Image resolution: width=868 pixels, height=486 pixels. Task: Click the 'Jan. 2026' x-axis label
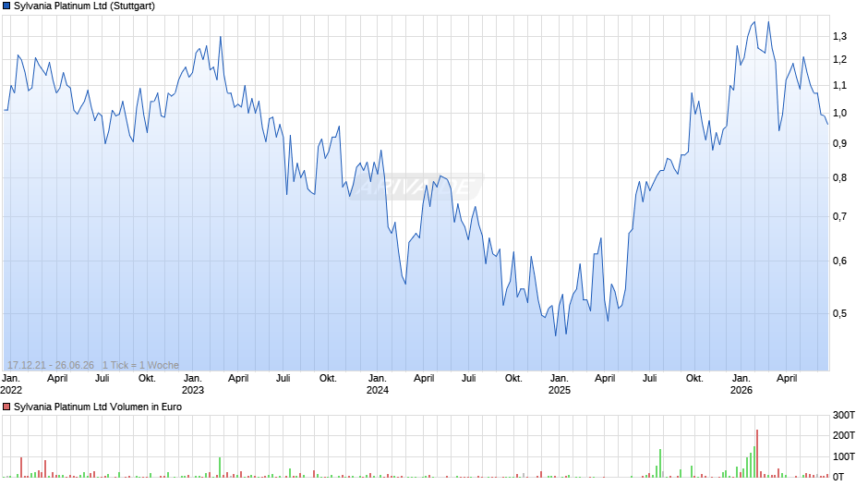pyautogui.click(x=741, y=384)
